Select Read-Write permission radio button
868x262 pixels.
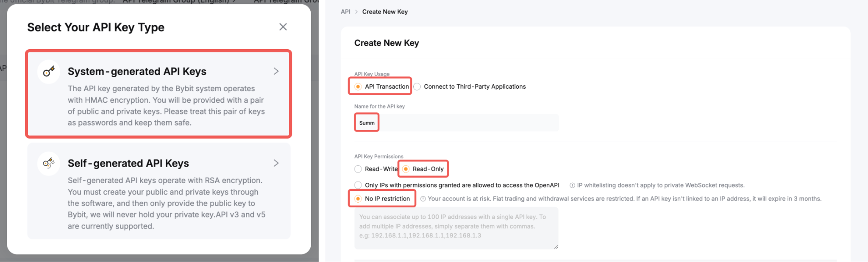358,169
